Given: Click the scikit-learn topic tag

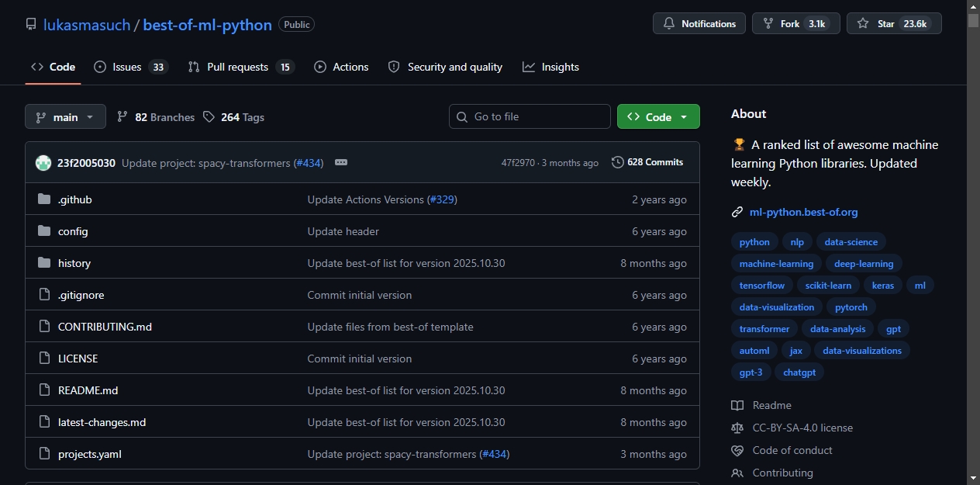Looking at the screenshot, I should (828, 286).
